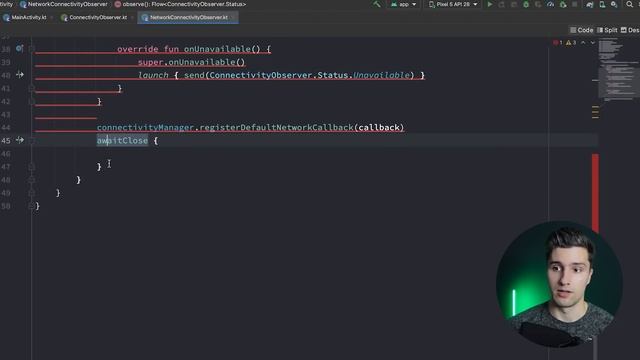Click launch keyword on line 40
The width and height of the screenshot is (640, 360).
click(x=153, y=75)
